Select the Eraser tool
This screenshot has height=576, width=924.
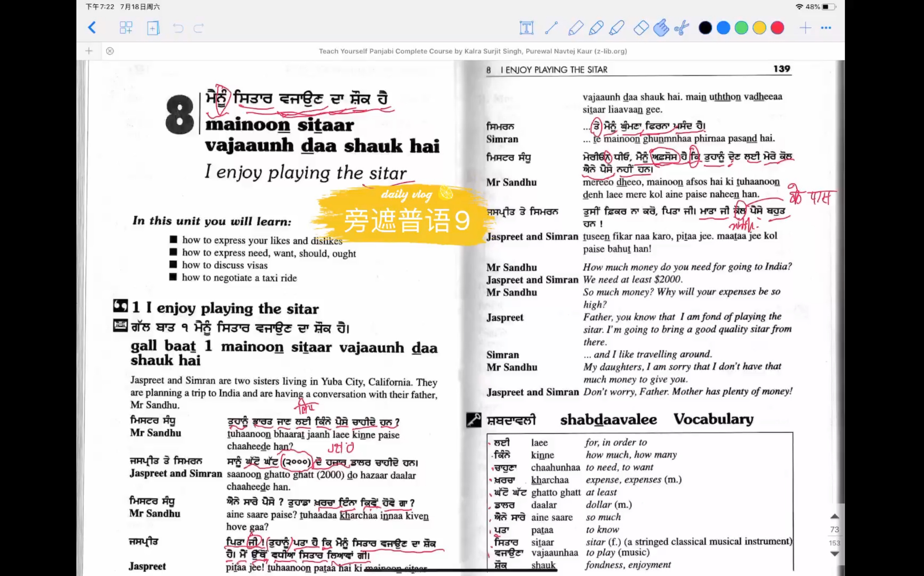[x=641, y=28]
